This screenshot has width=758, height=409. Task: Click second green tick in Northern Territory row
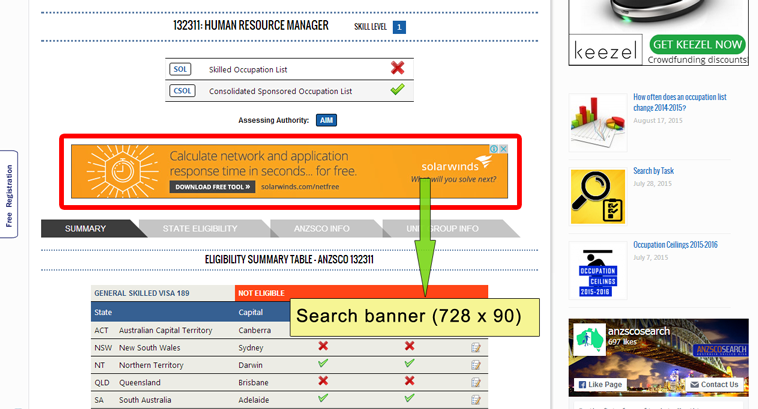click(x=409, y=363)
